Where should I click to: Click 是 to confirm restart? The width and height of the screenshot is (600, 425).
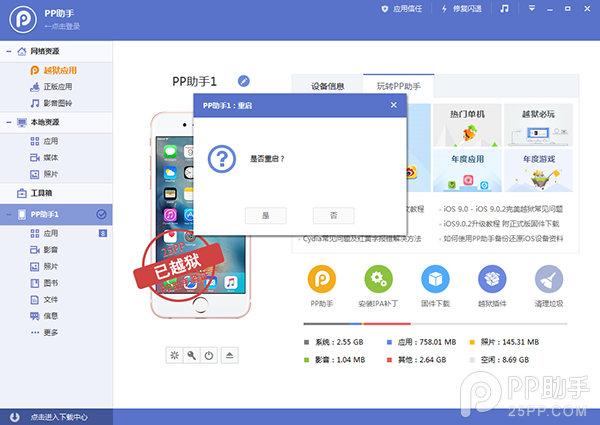(x=266, y=215)
